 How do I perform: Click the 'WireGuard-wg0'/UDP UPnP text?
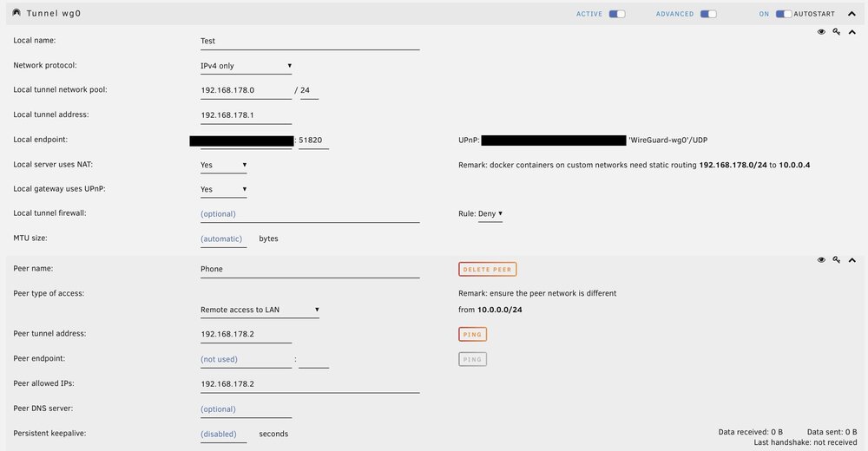pyautogui.click(x=667, y=140)
